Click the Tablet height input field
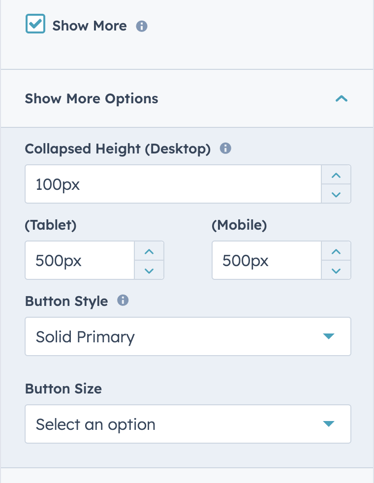 coord(80,260)
